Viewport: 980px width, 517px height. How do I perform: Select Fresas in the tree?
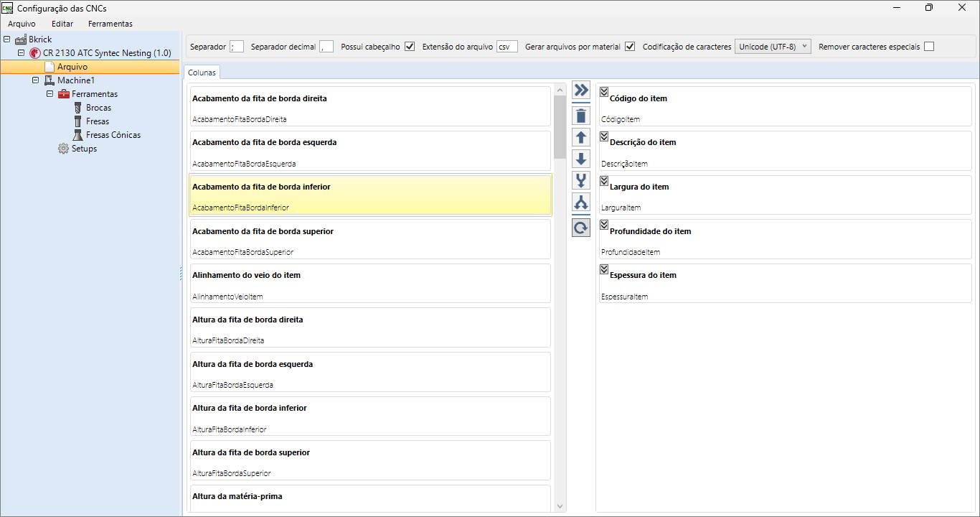[98, 121]
